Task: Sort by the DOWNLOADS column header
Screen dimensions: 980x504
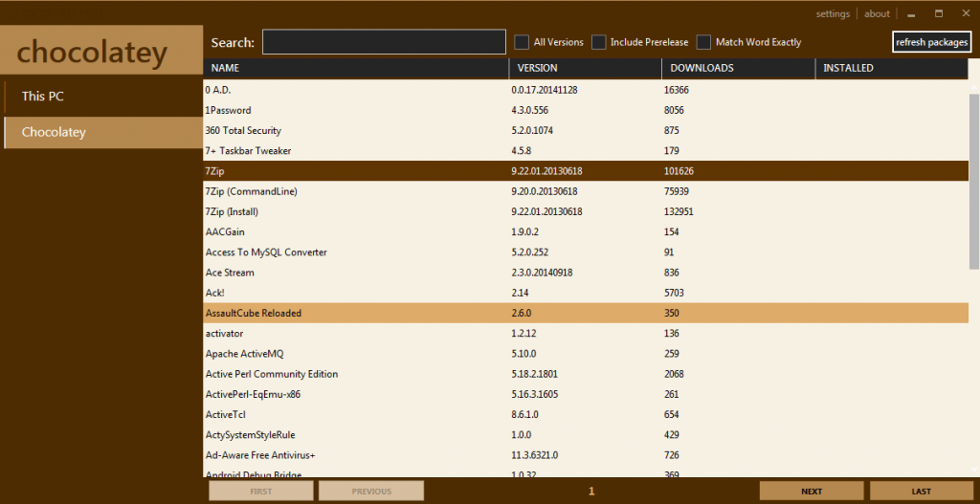Action: pos(738,68)
